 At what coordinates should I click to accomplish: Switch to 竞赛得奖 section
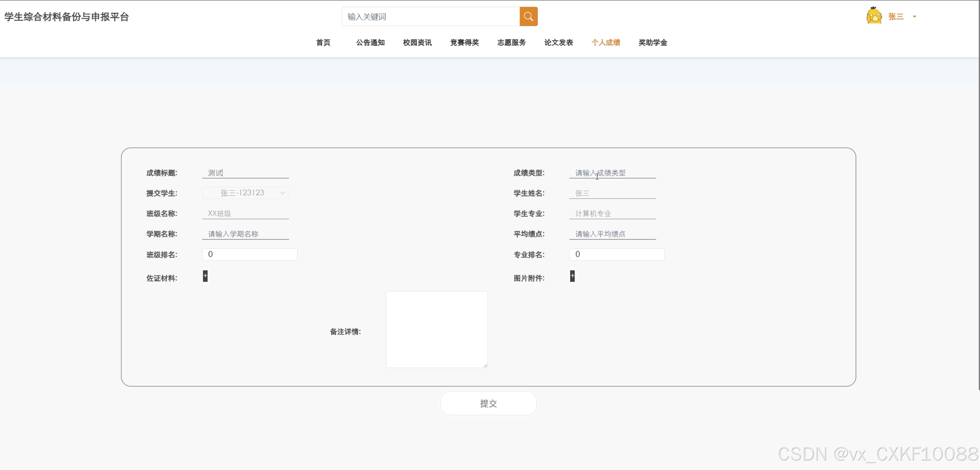click(x=464, y=42)
